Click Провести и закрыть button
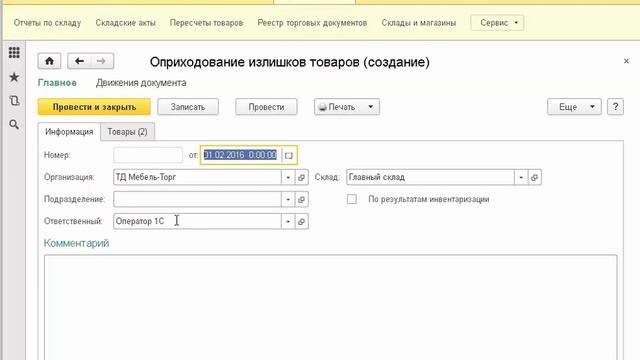The width and height of the screenshot is (640, 360). pos(94,107)
